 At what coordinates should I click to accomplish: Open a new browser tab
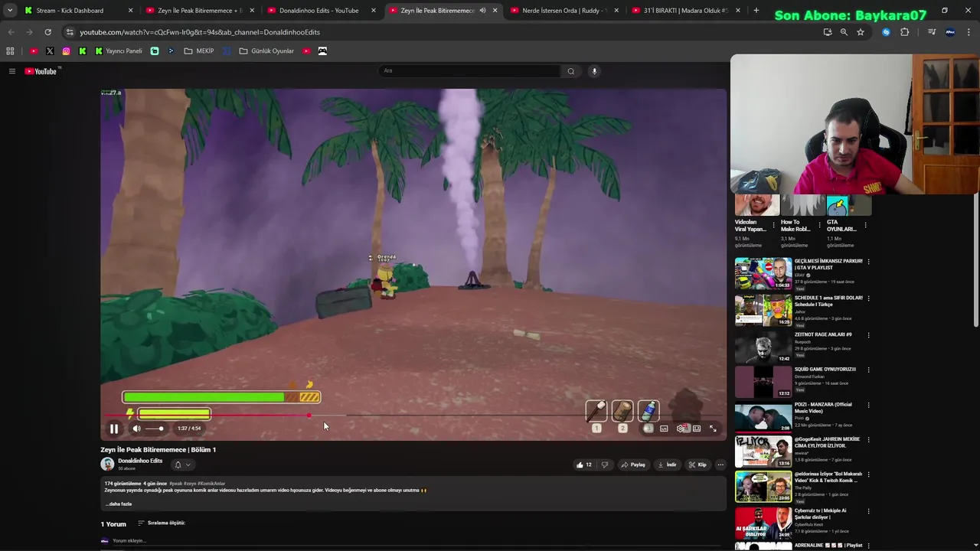click(756, 11)
